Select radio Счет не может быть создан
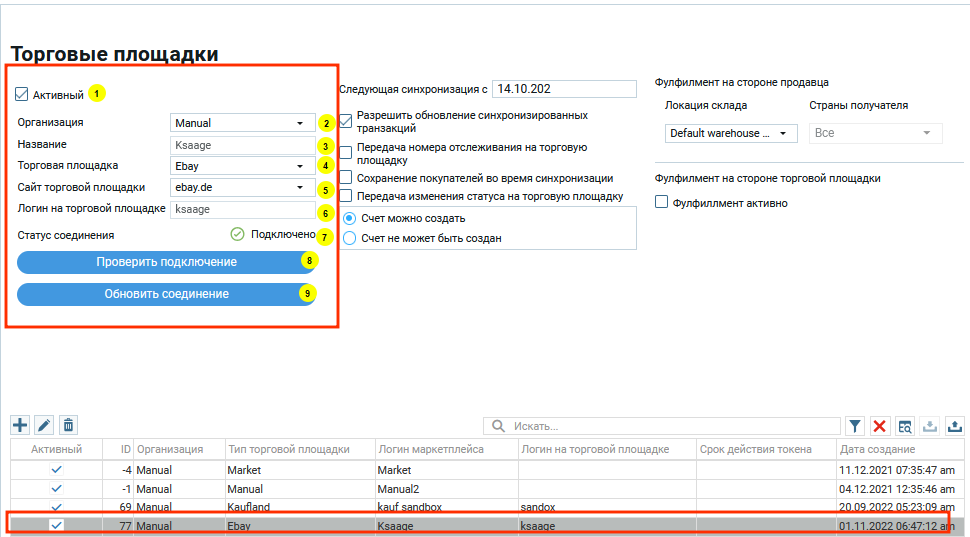Screen dimensions: 970x537 (350, 238)
